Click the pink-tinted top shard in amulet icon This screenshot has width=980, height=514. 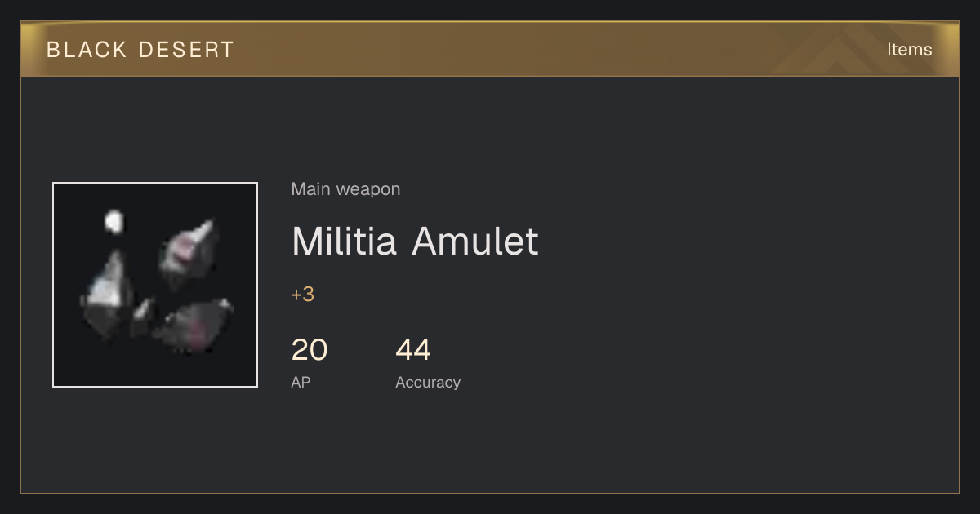189,251
